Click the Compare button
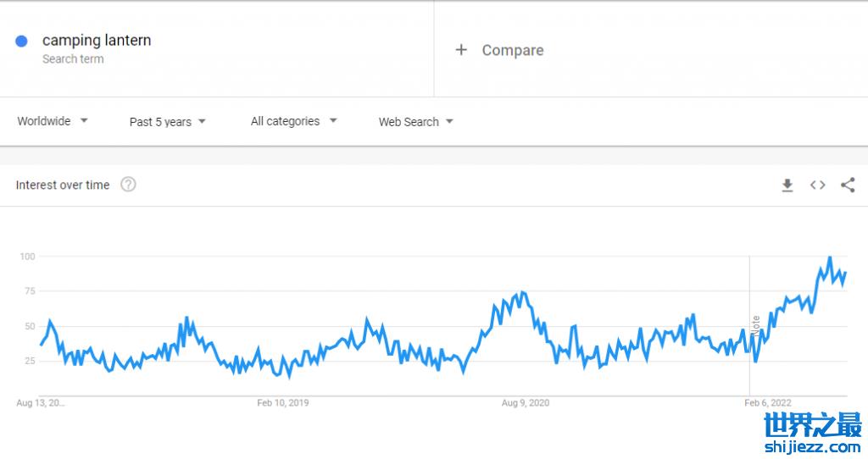This screenshot has width=868, height=459. (512, 50)
